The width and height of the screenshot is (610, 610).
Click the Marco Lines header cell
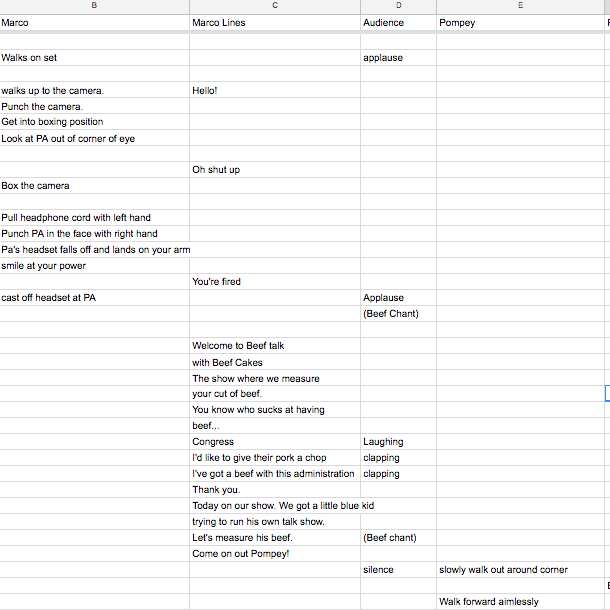[x=275, y=23]
